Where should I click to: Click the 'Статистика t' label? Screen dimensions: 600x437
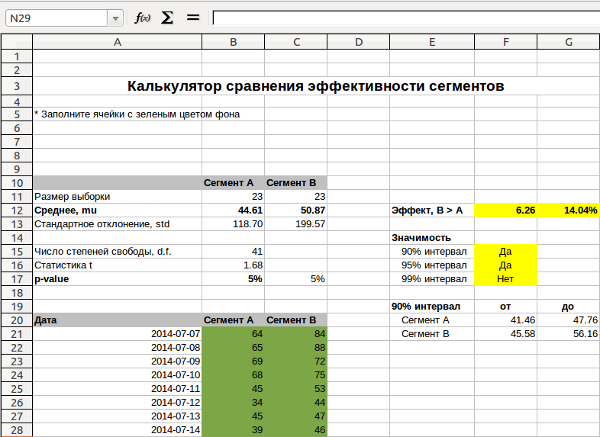[x=64, y=265]
